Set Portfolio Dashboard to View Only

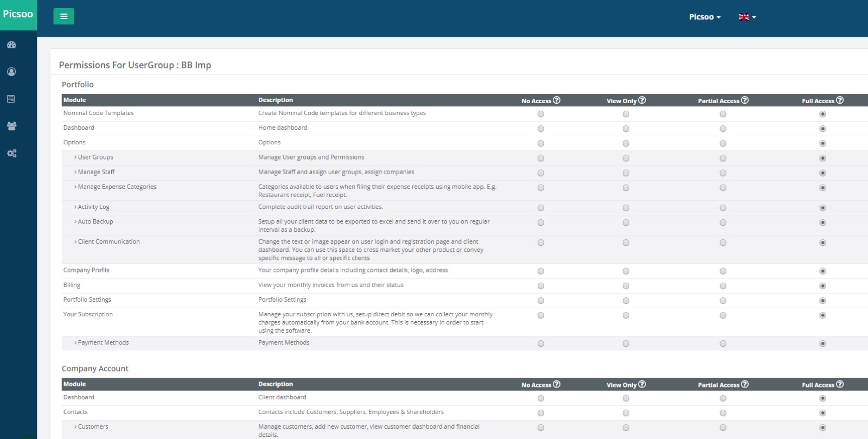click(x=626, y=129)
